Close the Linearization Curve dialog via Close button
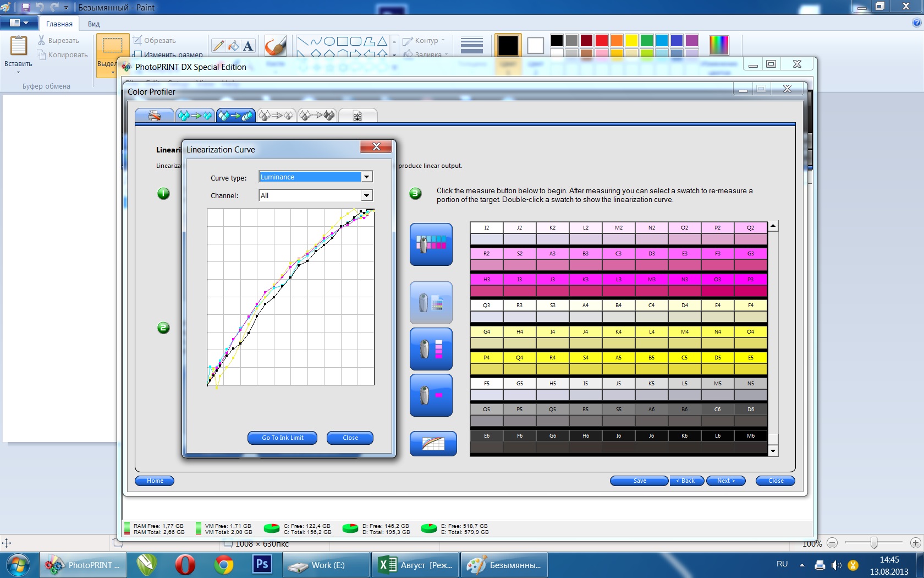This screenshot has width=924, height=578. pos(350,438)
